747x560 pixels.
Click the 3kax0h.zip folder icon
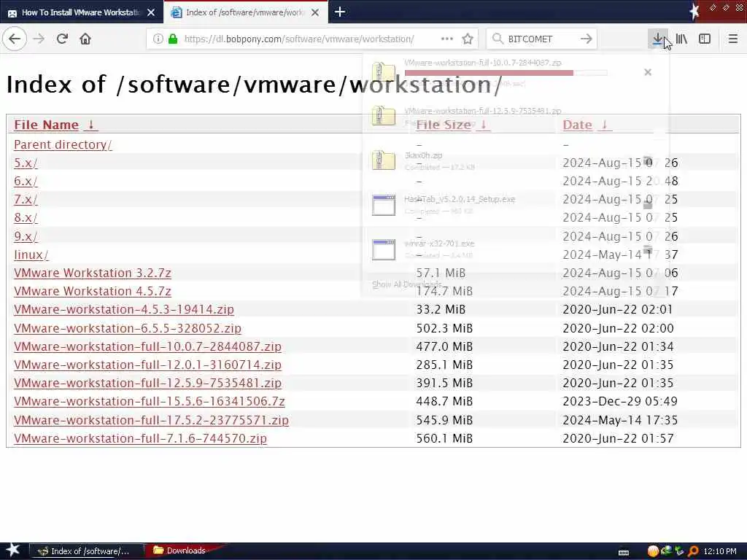tap(384, 160)
